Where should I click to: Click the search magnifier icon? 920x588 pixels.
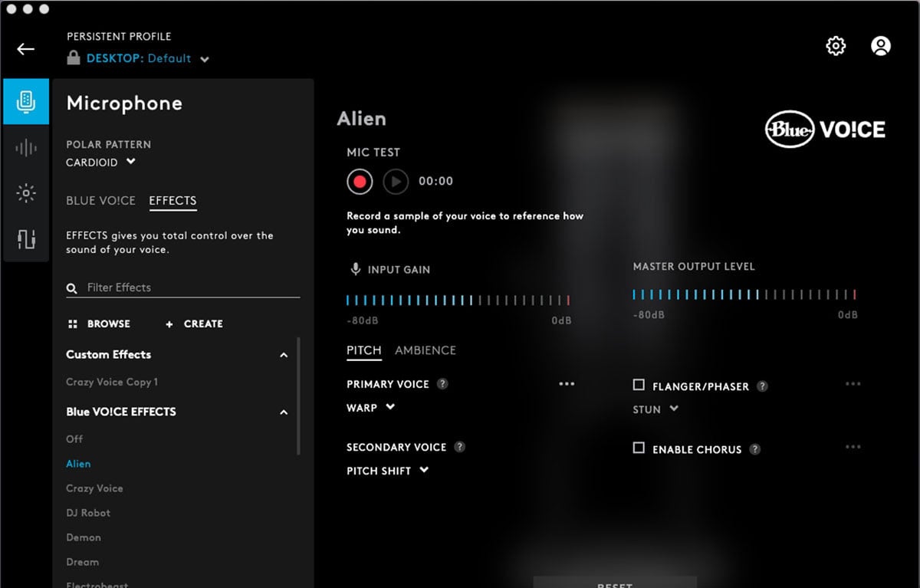tap(72, 288)
